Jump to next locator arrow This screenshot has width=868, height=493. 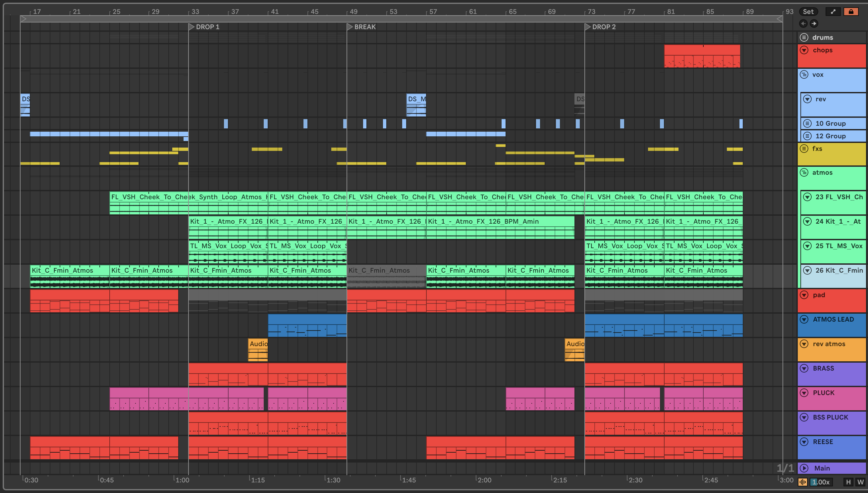(x=814, y=23)
